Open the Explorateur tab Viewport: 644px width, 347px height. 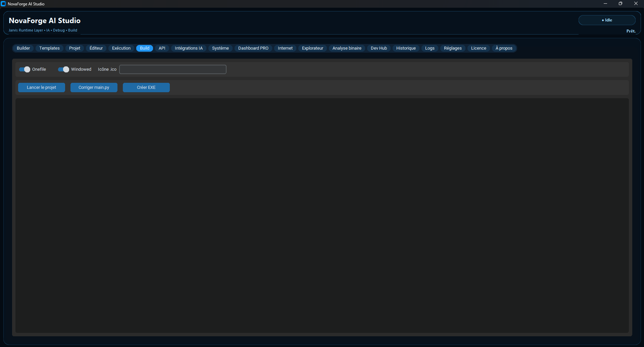[x=312, y=48]
